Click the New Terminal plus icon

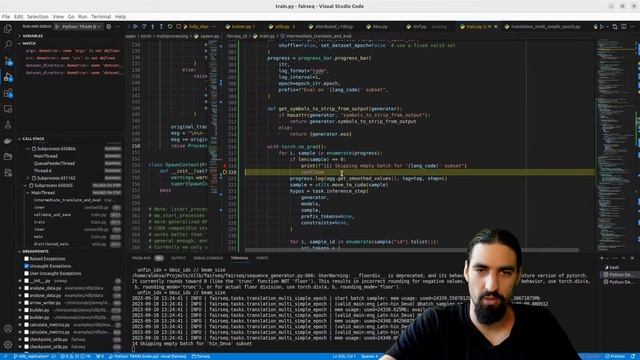click(x=602, y=258)
